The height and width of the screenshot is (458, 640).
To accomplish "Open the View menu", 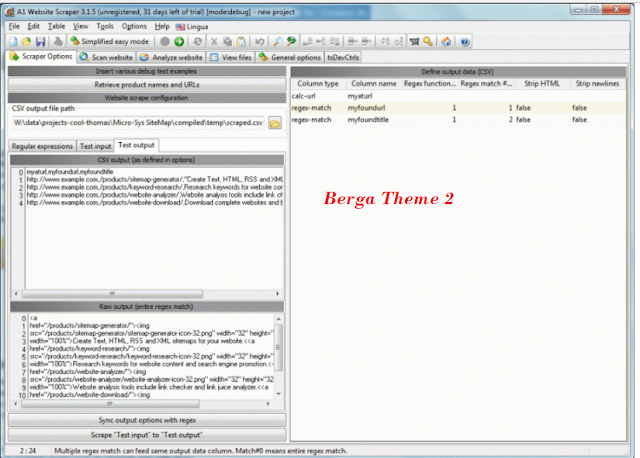I will [x=80, y=27].
